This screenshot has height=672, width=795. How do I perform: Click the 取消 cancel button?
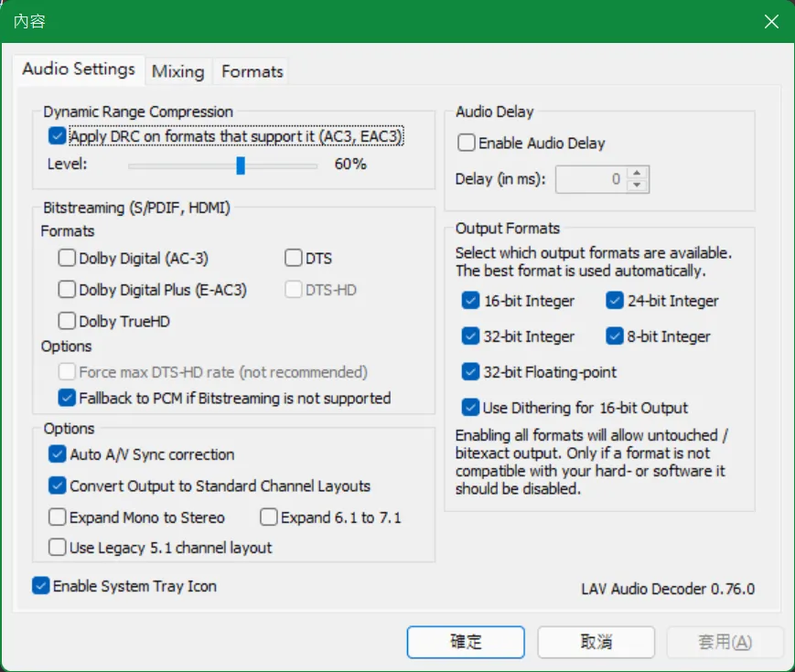[596, 642]
